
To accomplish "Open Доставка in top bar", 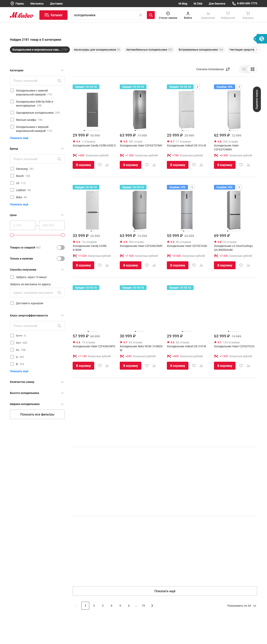I will 56,4.
